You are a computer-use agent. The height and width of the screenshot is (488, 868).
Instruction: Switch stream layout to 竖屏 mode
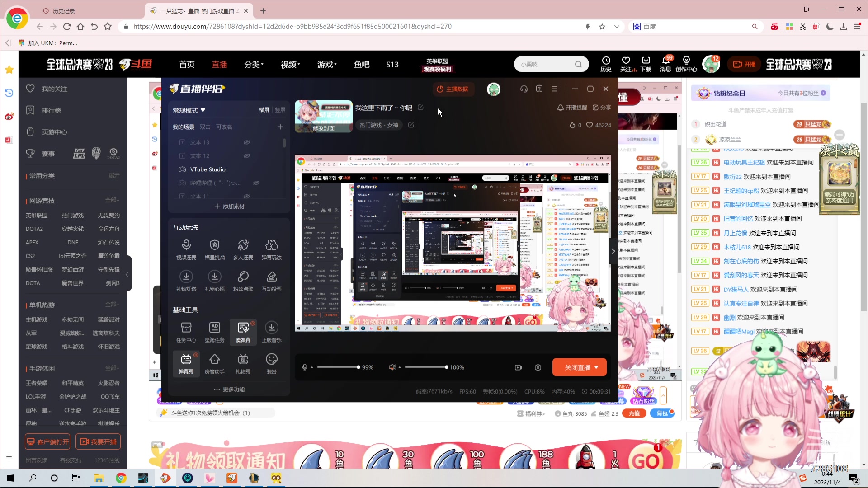click(x=280, y=110)
